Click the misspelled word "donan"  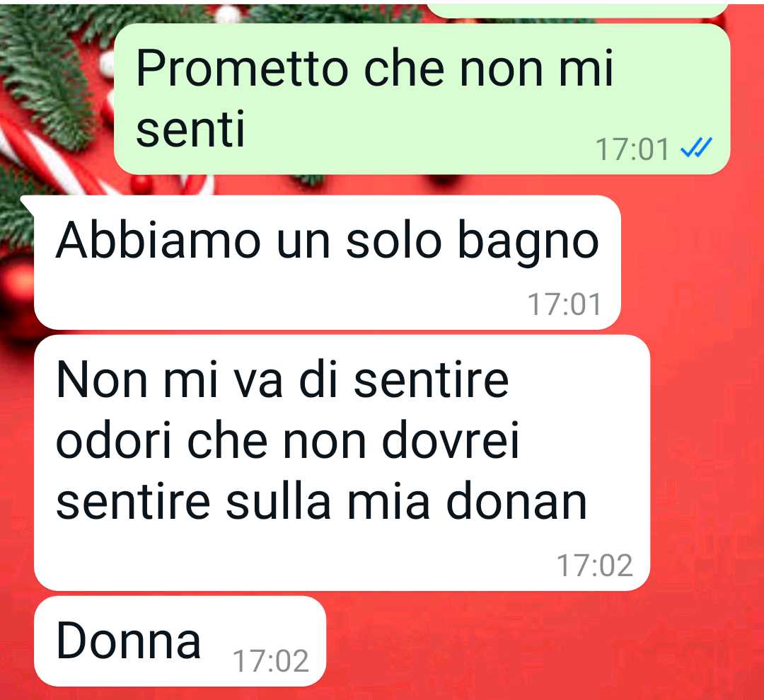click(x=516, y=502)
